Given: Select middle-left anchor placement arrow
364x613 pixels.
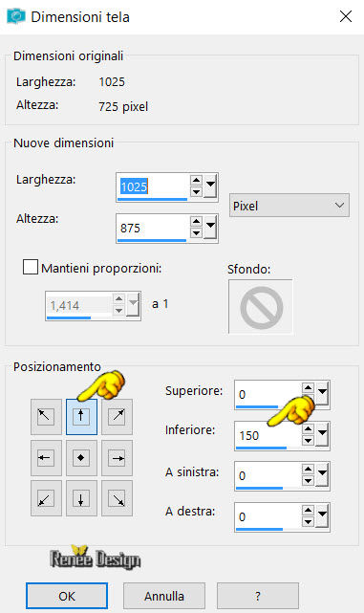Looking at the screenshot, I should point(46,458).
